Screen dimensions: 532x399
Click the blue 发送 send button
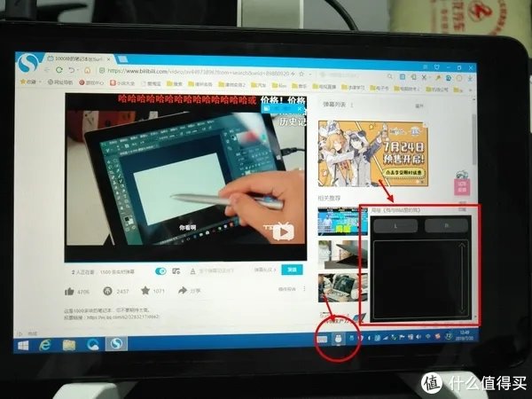click(292, 270)
